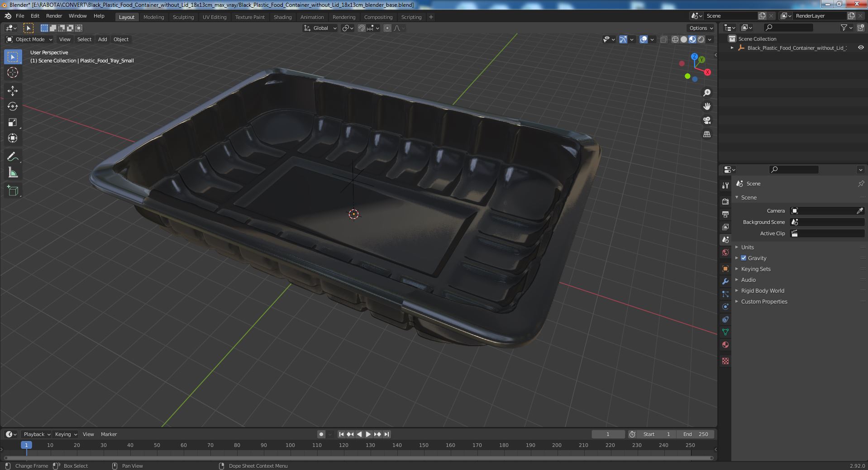Open Object Data properties tab
The width and height of the screenshot is (868, 470).
pyautogui.click(x=725, y=332)
